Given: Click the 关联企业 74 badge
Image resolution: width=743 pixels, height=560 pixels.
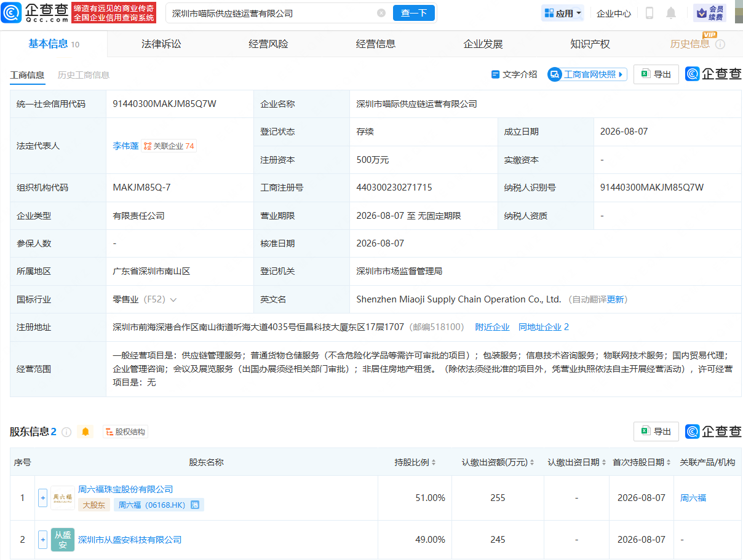Looking at the screenshot, I should click(169, 146).
